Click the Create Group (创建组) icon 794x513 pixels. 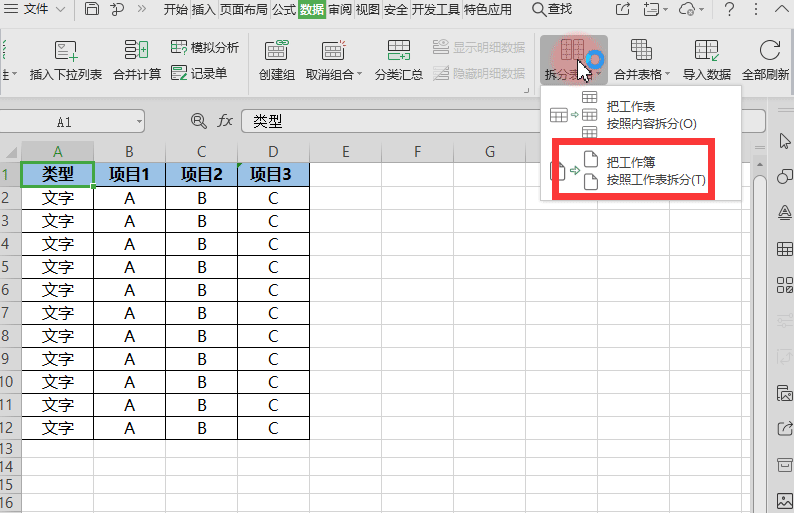[276, 51]
